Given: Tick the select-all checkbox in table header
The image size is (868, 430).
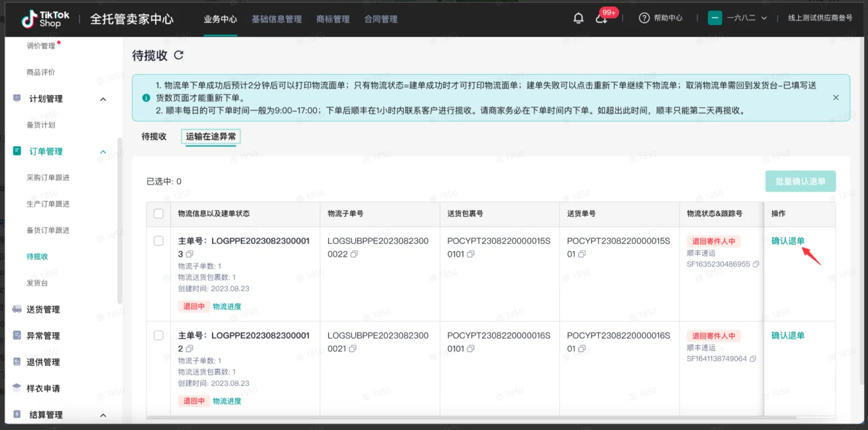Looking at the screenshot, I should pos(158,214).
